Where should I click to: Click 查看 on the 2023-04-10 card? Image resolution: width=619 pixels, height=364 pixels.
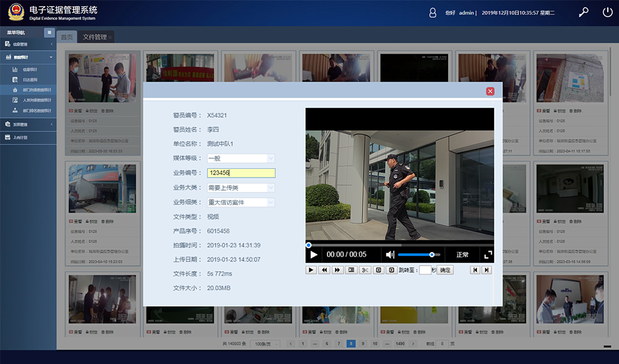click(x=76, y=221)
